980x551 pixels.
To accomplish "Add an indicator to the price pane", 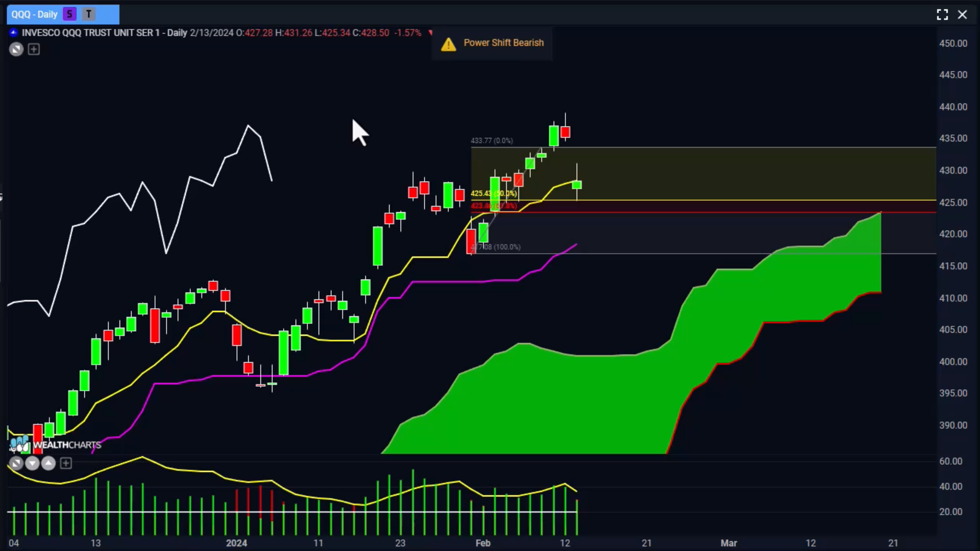I will [x=34, y=49].
